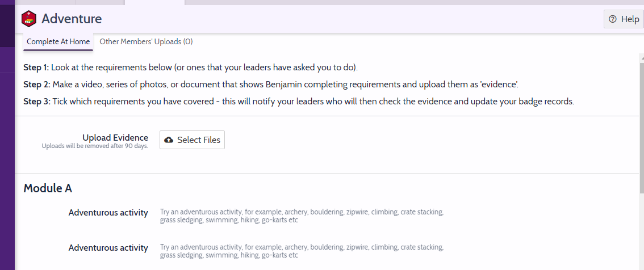This screenshot has width=644, height=270.
Task: Click the Adventure page title
Action: click(x=72, y=19)
